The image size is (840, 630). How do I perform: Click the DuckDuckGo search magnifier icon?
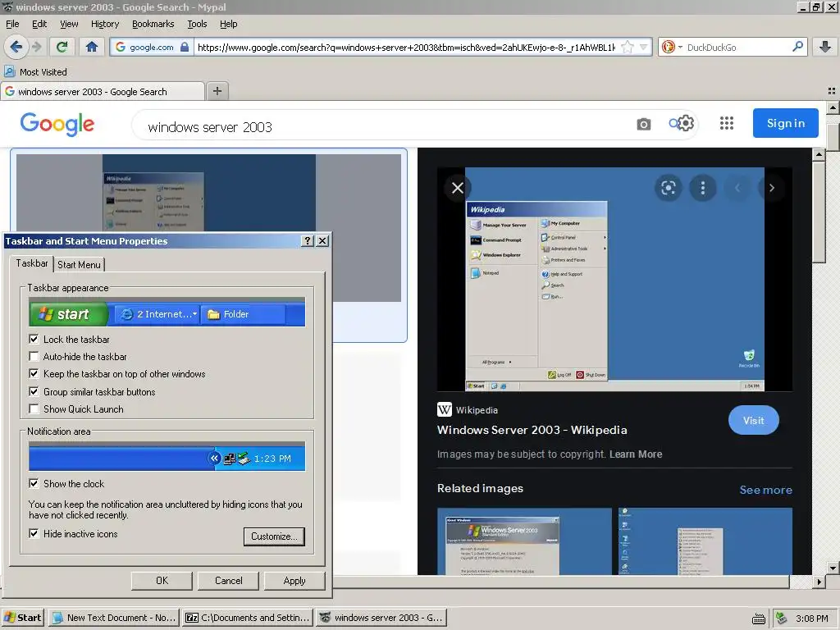797,47
